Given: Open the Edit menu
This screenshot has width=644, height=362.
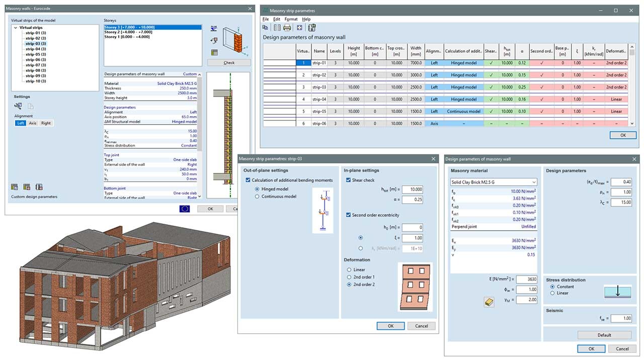Looking at the screenshot, I should tap(277, 19).
